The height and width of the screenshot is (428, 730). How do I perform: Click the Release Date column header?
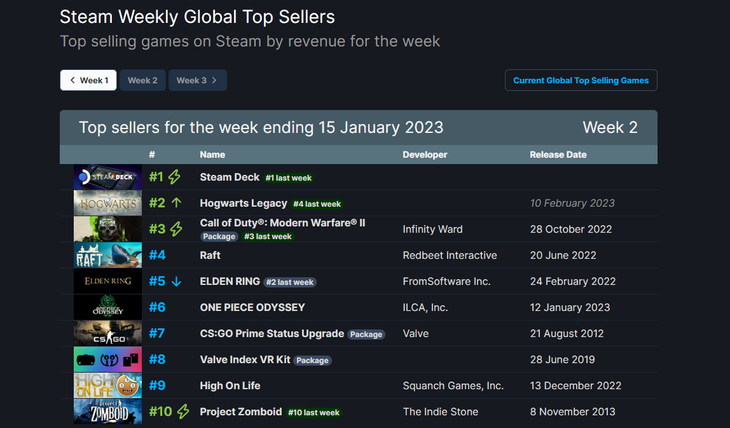pyautogui.click(x=558, y=155)
